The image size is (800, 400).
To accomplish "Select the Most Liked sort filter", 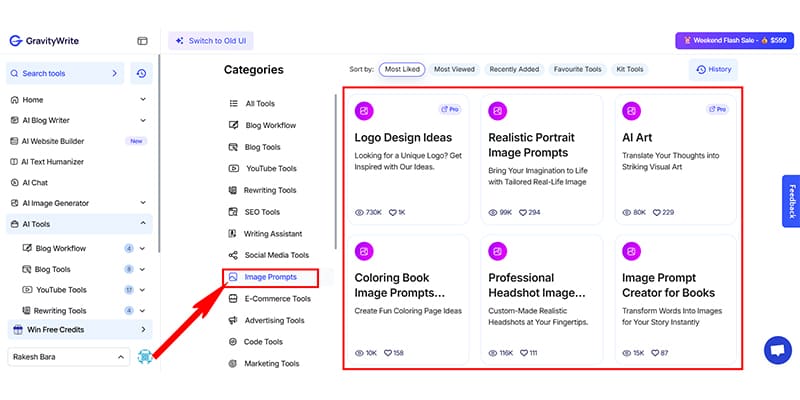I will [x=401, y=69].
